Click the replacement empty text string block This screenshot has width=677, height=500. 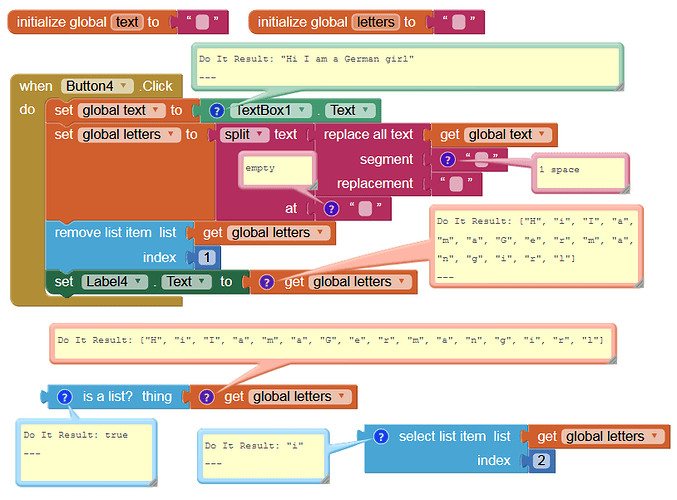456,184
